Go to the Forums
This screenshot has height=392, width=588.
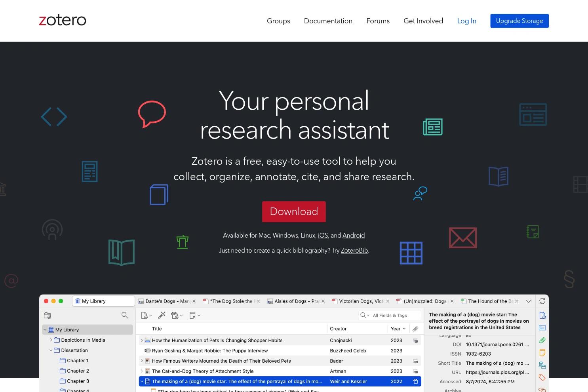pos(378,21)
